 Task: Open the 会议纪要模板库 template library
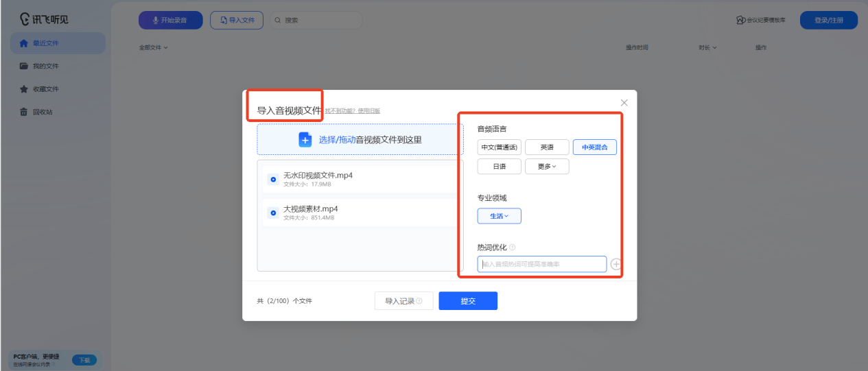(761, 21)
